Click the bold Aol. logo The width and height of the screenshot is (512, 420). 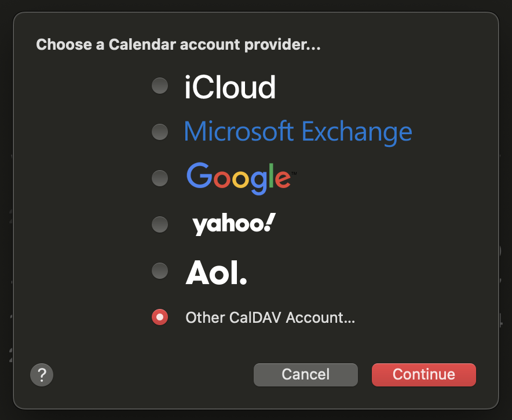coord(216,272)
